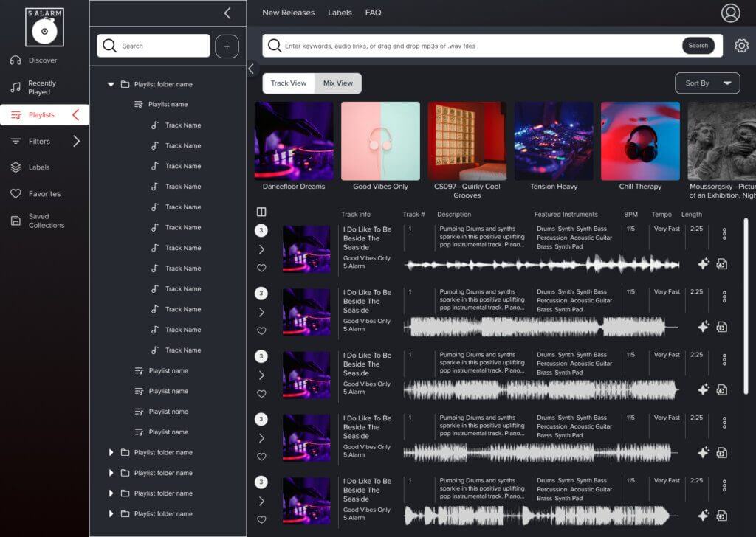Open the account profile icon
The height and width of the screenshot is (537, 756).
pos(729,13)
